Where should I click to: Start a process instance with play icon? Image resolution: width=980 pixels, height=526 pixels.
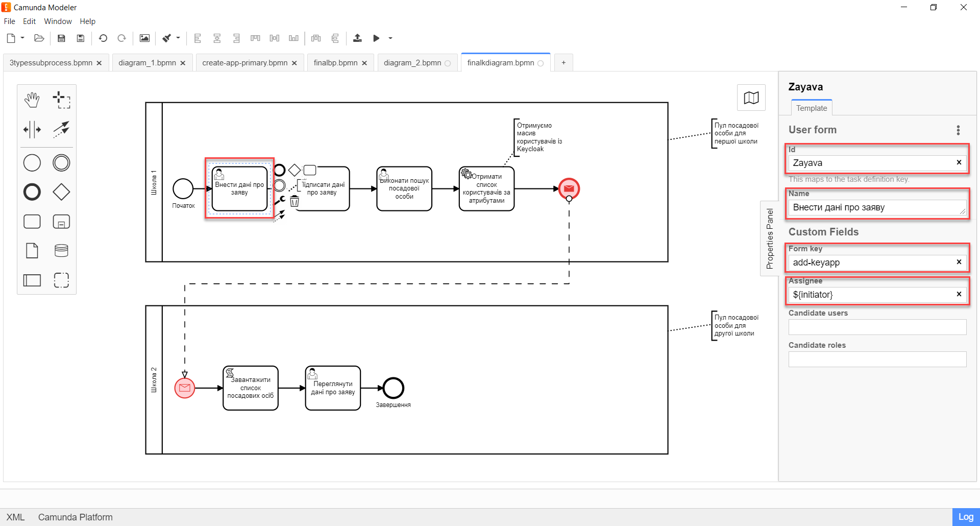(376, 38)
